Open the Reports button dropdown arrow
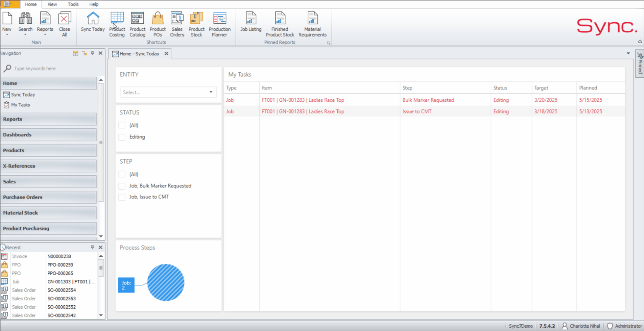The image size is (644, 331). pyautogui.click(x=45, y=34)
